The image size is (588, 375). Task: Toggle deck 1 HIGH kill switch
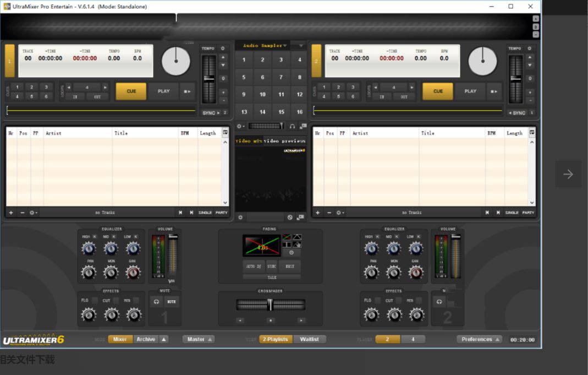[95, 236]
